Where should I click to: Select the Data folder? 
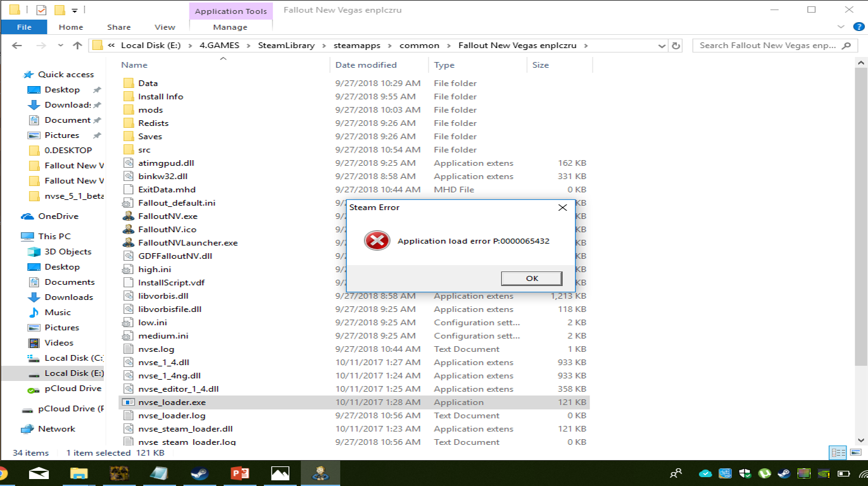click(140, 84)
